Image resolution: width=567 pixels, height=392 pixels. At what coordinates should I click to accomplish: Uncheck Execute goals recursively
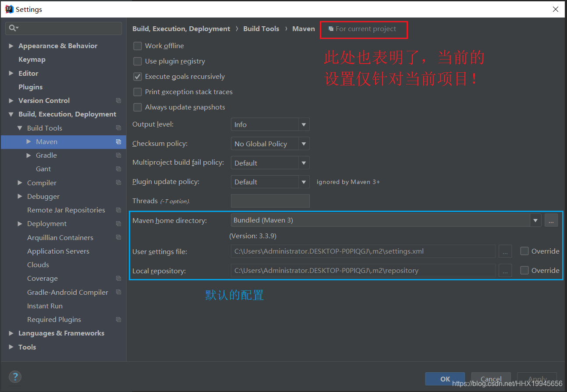coord(138,77)
